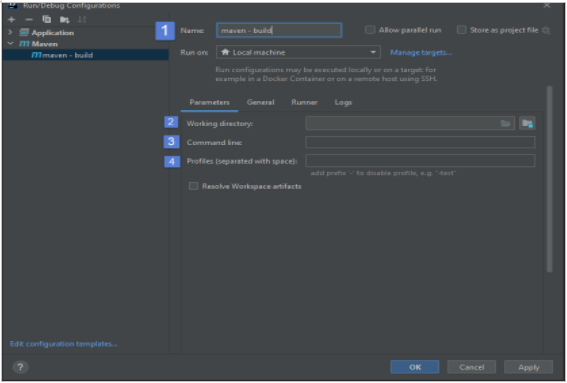Switch to the Logs tab
Viewport: 567px width, 383px height.
click(x=343, y=102)
